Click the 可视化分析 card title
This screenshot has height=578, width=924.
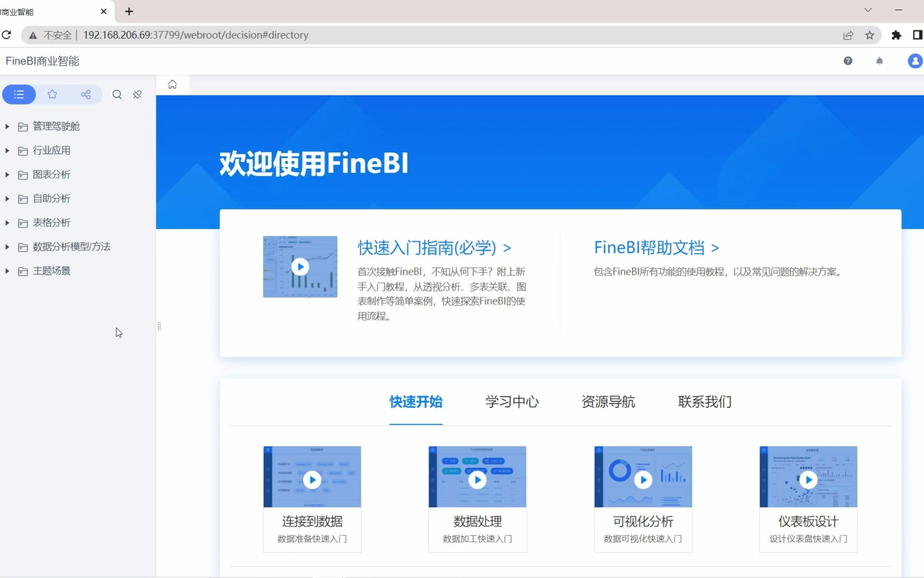pos(643,521)
